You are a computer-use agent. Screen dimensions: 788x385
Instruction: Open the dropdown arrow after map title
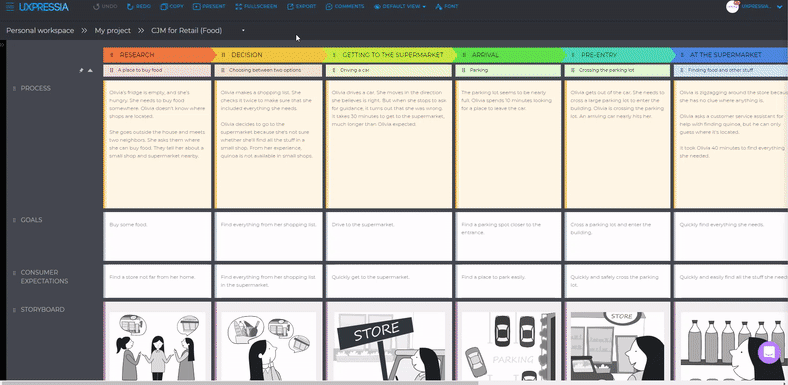243,31
